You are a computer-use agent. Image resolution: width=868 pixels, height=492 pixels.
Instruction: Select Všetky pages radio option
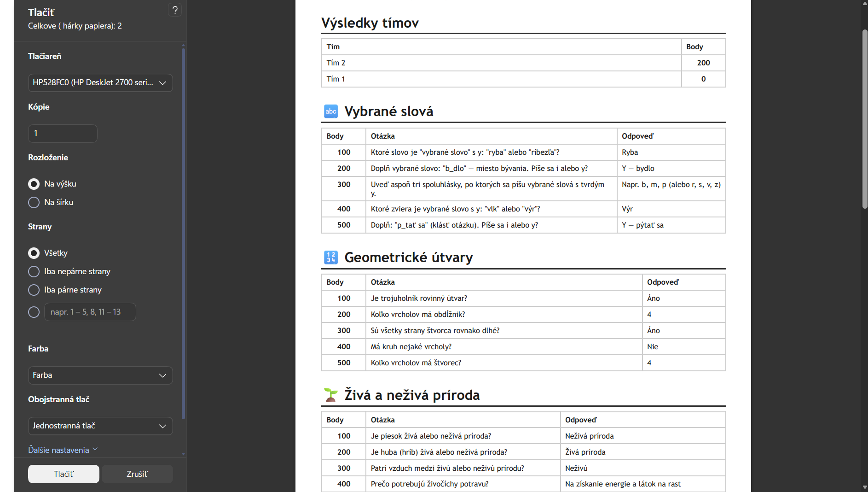click(34, 253)
